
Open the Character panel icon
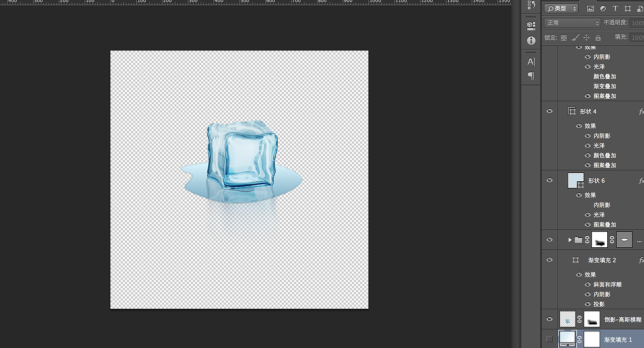(531, 61)
